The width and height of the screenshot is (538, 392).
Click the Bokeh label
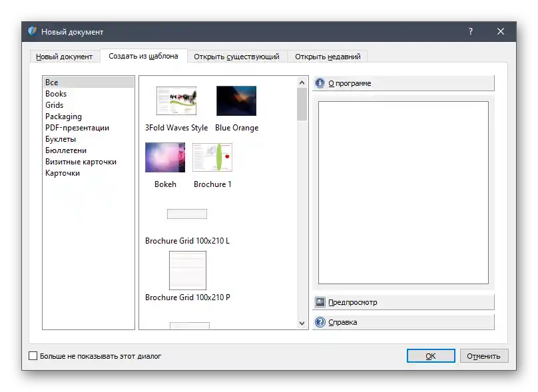tap(165, 184)
